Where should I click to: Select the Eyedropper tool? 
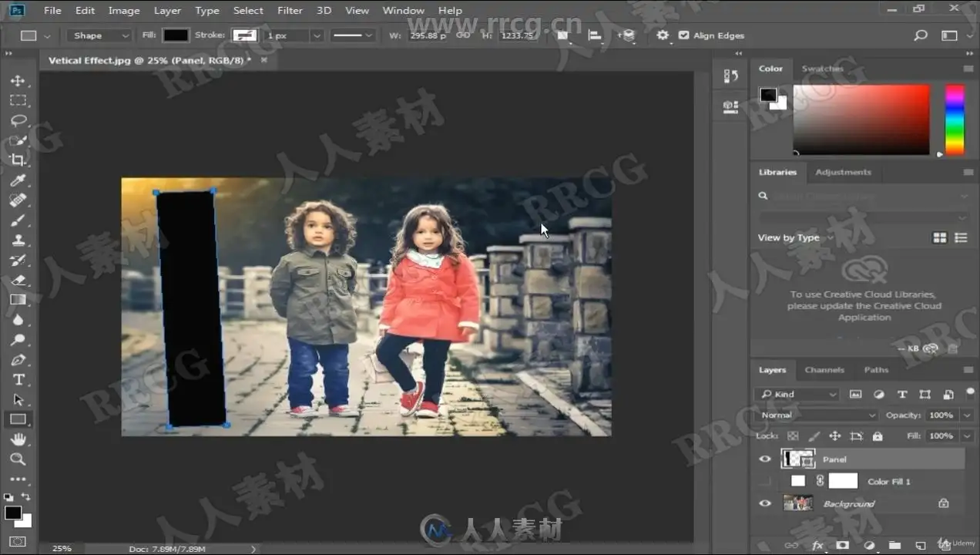point(18,180)
